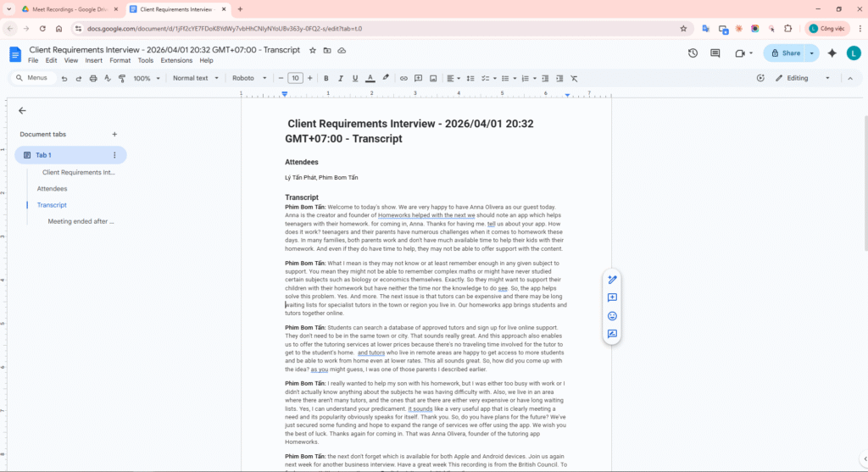The height and width of the screenshot is (472, 868).
Task: Toggle bold formatting
Action: 325,78
